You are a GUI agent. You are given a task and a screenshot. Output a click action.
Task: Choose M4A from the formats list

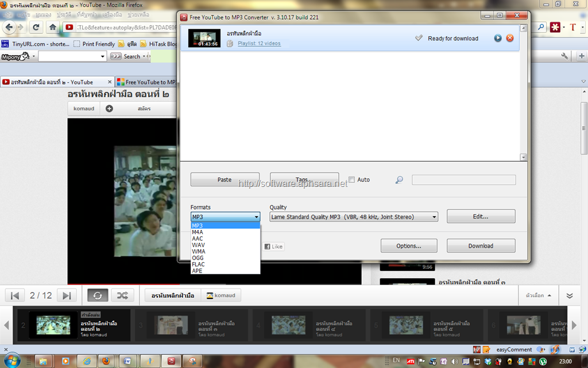click(x=225, y=232)
